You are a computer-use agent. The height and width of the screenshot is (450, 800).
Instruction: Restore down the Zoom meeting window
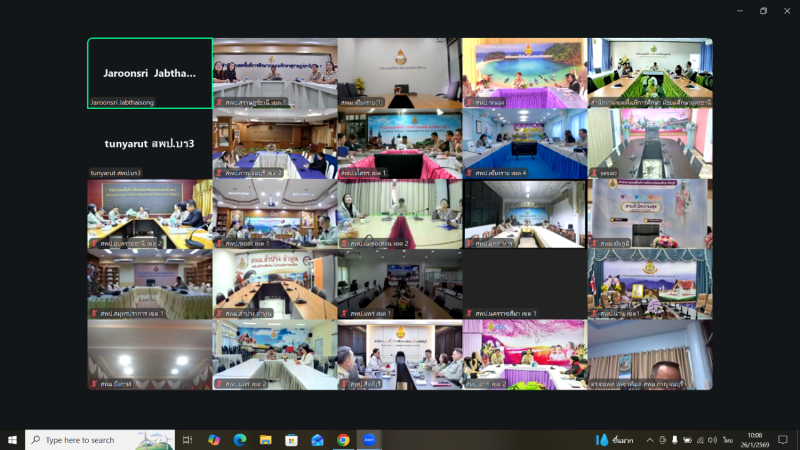(x=763, y=11)
